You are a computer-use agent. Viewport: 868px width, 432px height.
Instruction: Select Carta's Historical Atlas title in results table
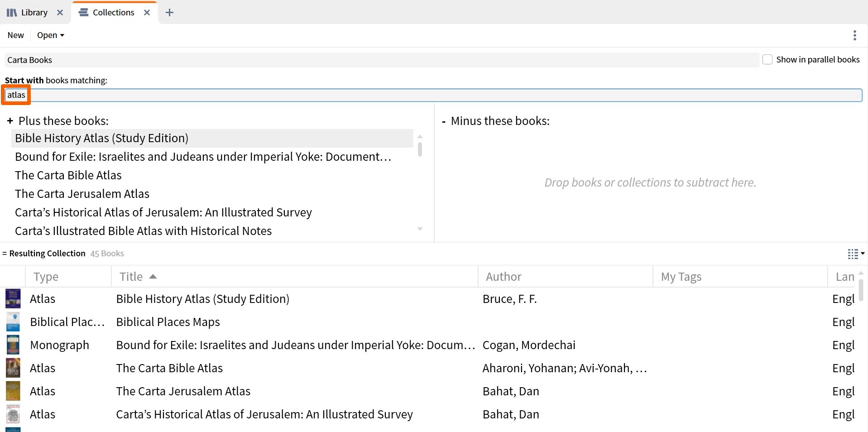click(x=264, y=414)
